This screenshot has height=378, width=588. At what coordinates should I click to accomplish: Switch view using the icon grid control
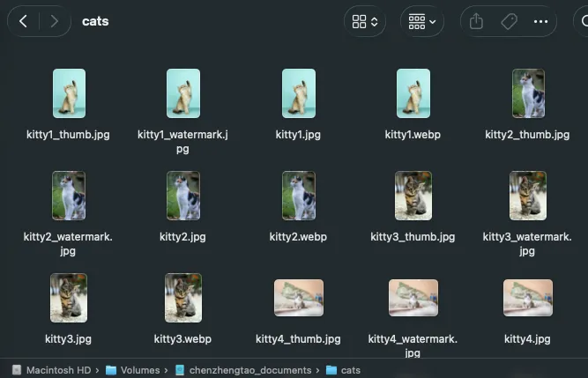tap(364, 21)
